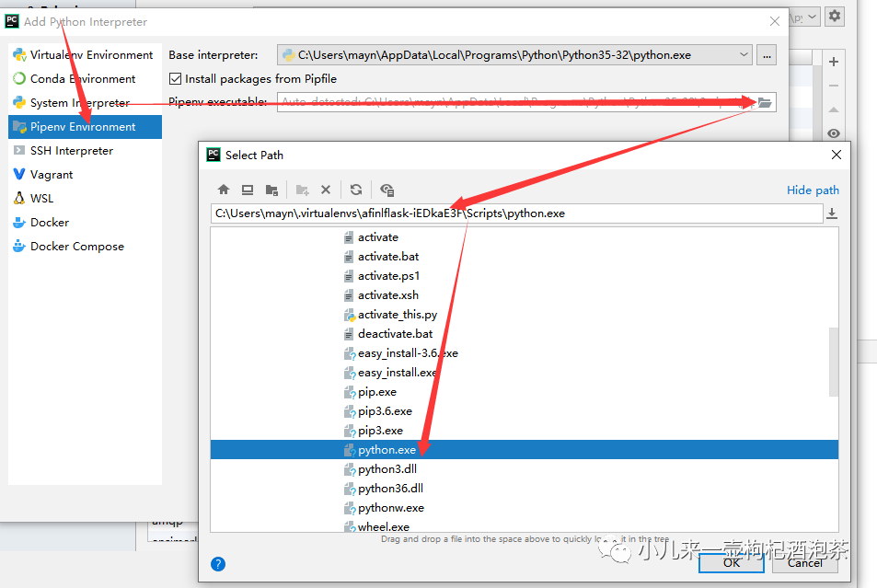Open the settings gear in background window

click(x=835, y=17)
